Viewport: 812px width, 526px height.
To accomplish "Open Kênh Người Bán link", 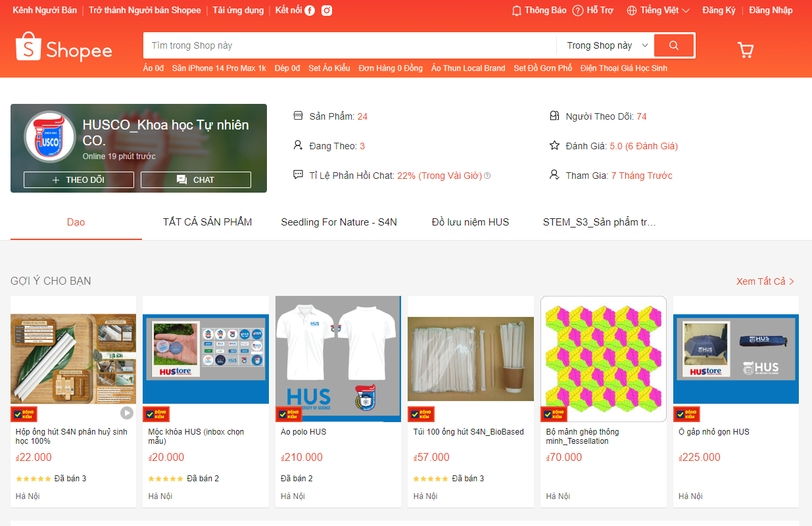I will [45, 11].
